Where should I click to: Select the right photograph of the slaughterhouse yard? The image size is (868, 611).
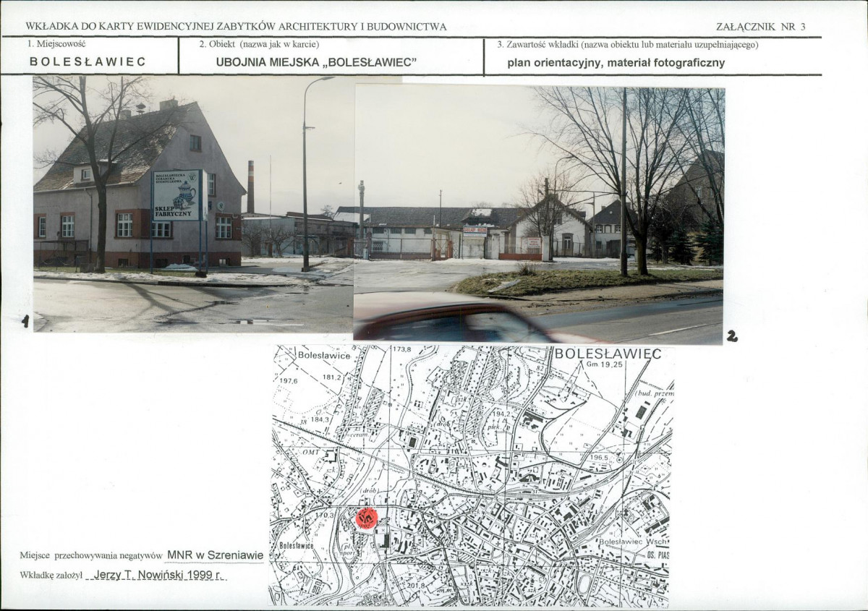(x=539, y=213)
